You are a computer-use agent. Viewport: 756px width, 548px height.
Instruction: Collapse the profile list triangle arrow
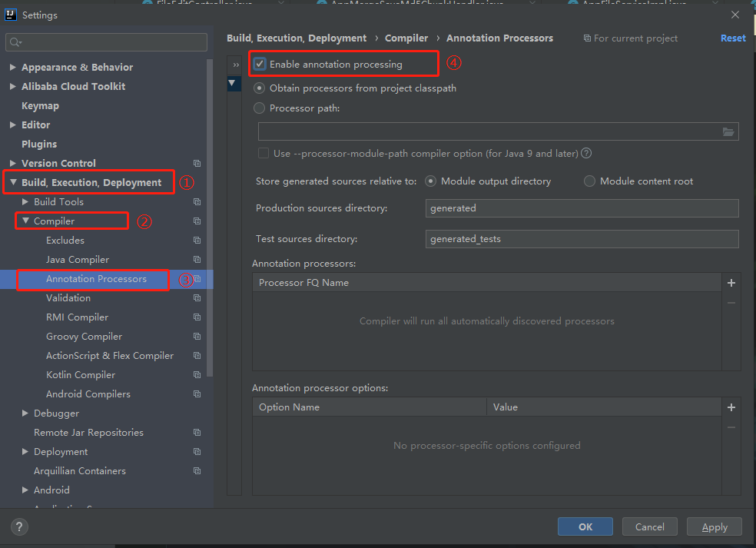232,83
